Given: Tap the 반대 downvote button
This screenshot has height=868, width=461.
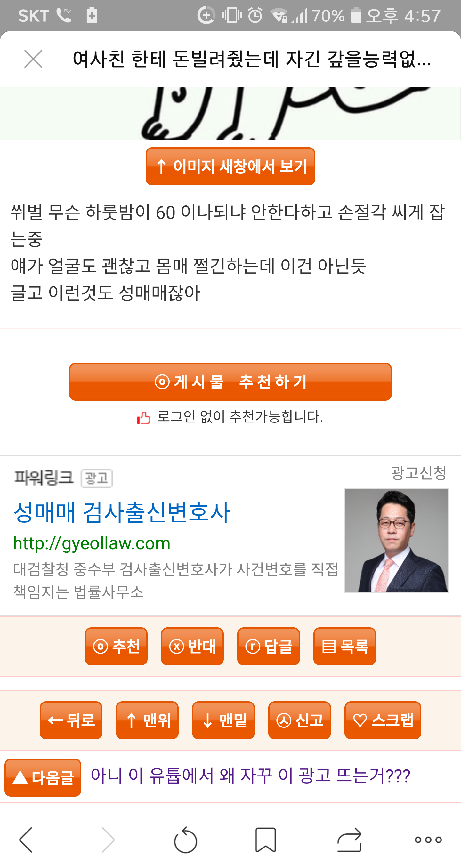Looking at the screenshot, I should point(192,646).
